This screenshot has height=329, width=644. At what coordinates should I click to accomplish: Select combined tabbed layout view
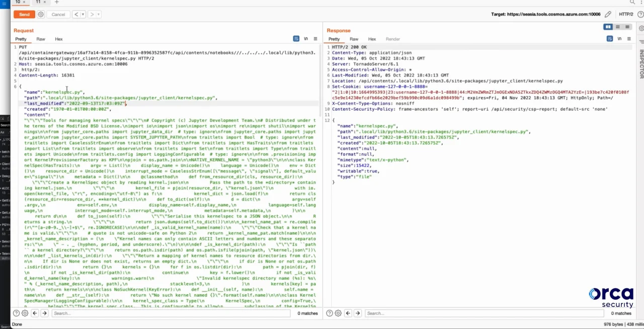627,27
